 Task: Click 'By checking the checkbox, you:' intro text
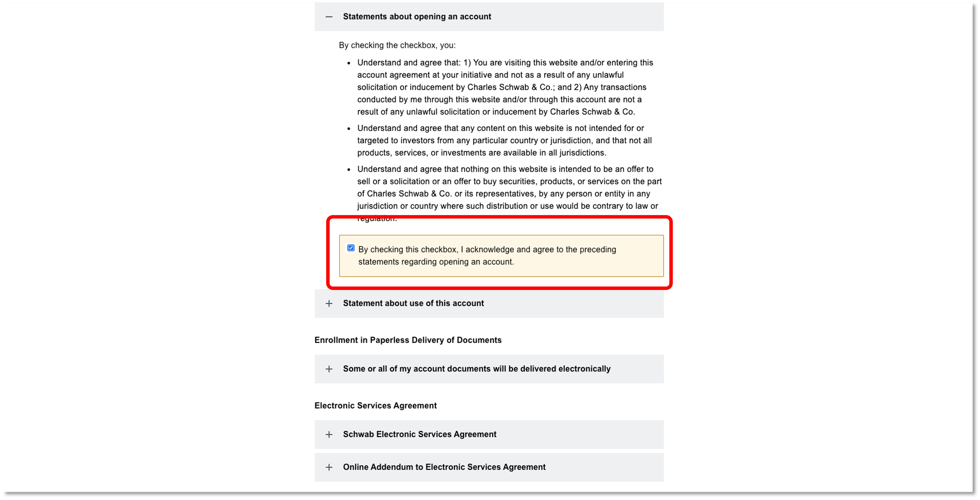[x=397, y=45]
